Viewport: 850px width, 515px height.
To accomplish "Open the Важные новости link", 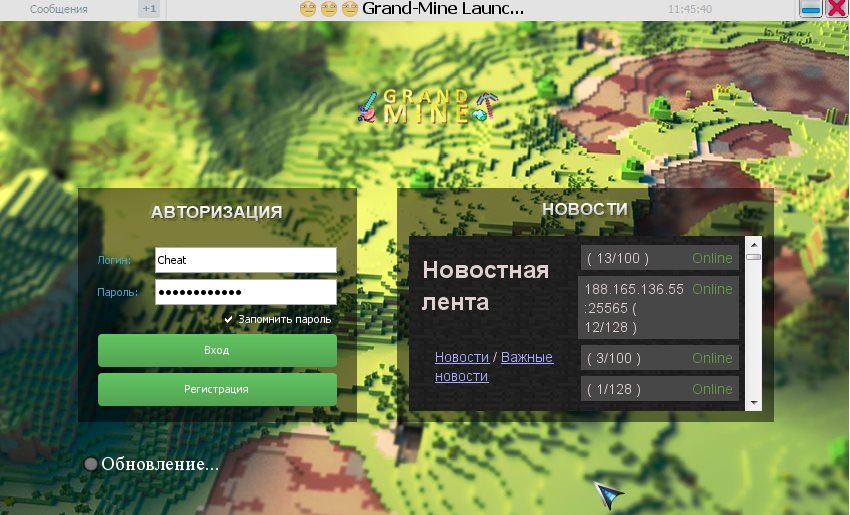I will 494,366.
